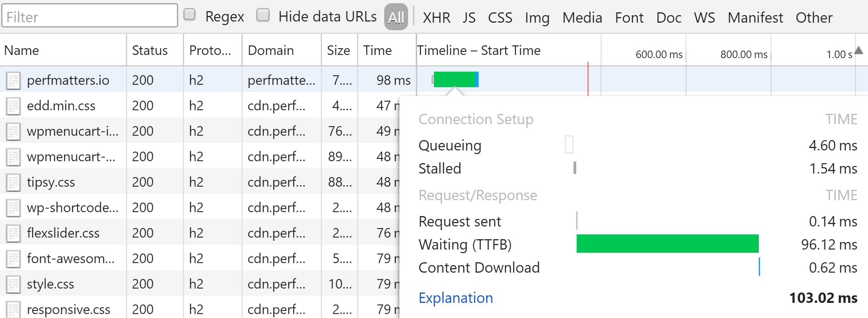The image size is (868, 318).
Task: Enable the Regex checkbox
Action: coord(190,14)
